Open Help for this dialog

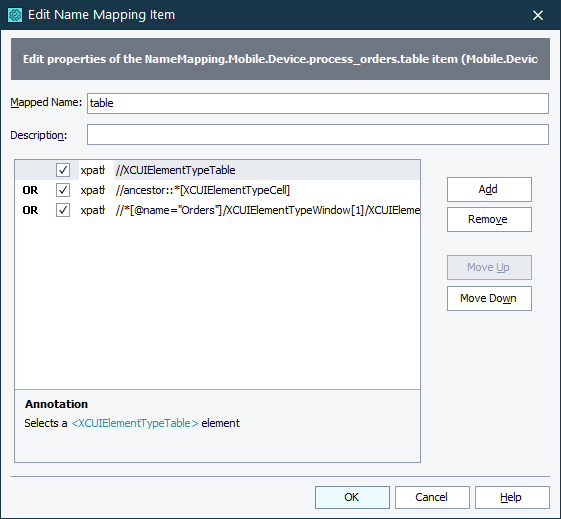click(512, 497)
